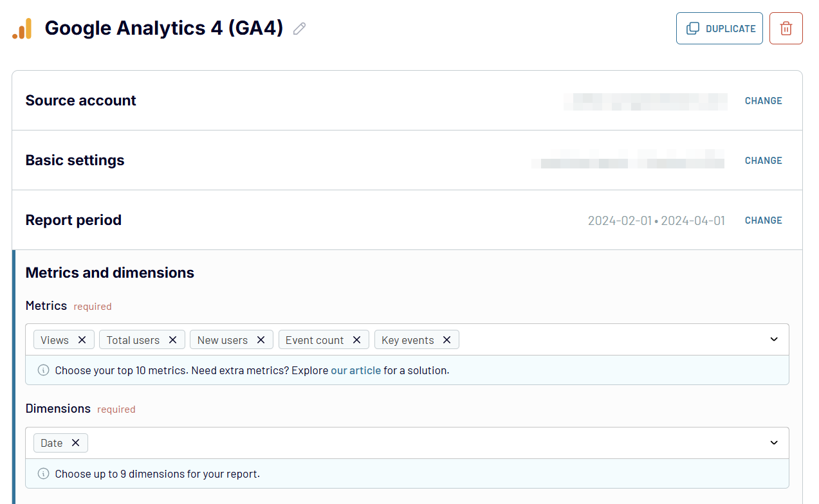
Task: Click the info icon in the metrics note
Action: point(43,370)
